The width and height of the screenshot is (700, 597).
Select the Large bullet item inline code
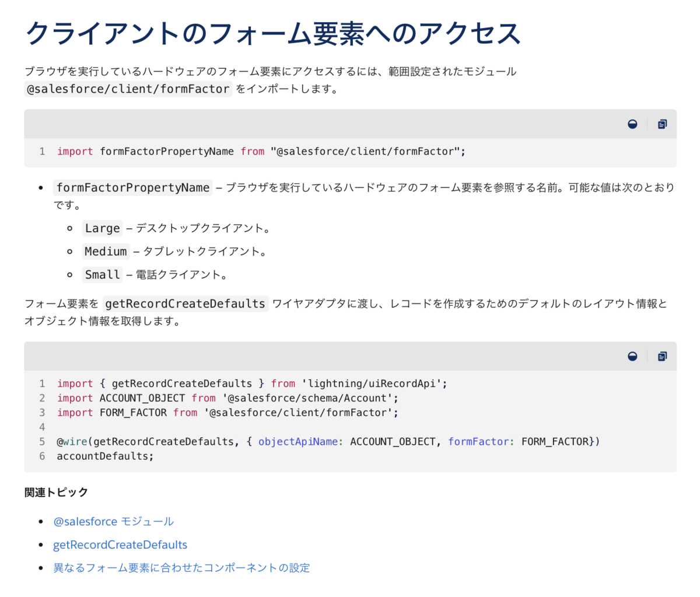coord(102,228)
